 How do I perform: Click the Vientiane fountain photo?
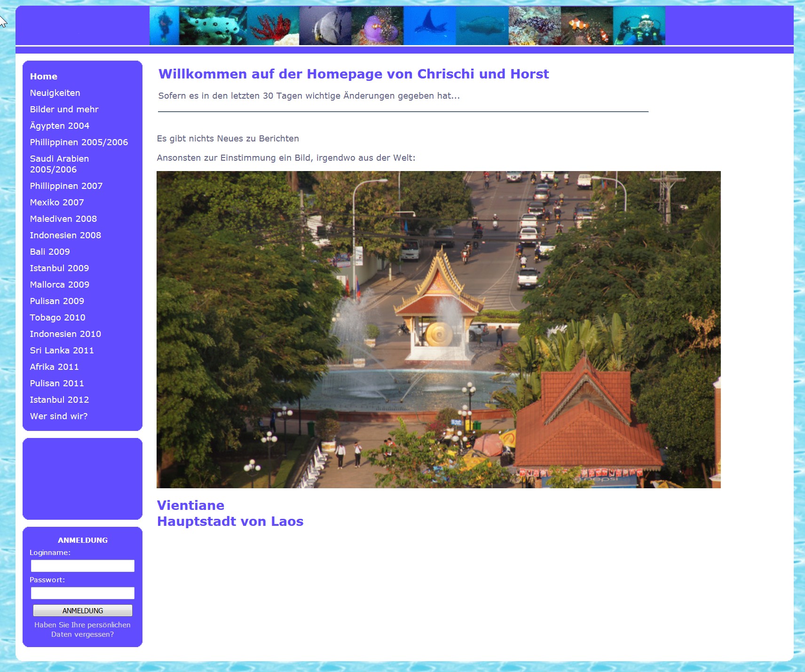point(438,329)
